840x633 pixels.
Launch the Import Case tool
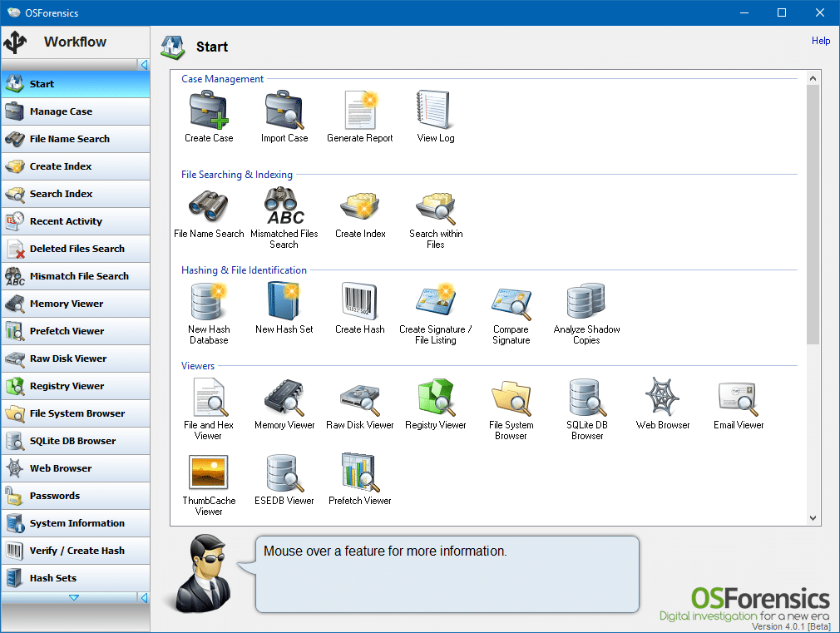[284, 111]
